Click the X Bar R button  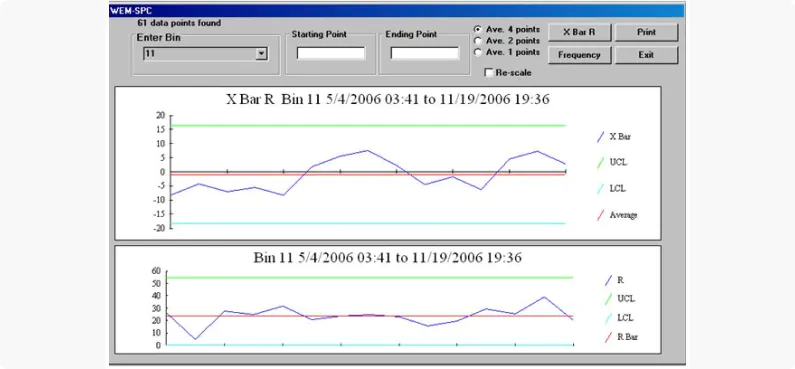point(580,32)
